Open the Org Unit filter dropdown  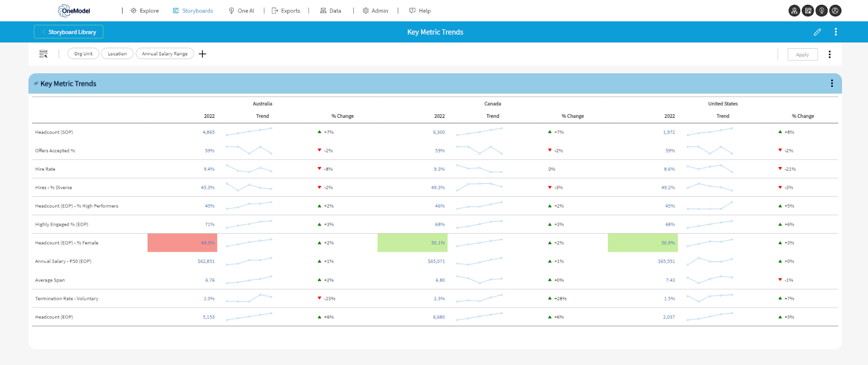(83, 54)
